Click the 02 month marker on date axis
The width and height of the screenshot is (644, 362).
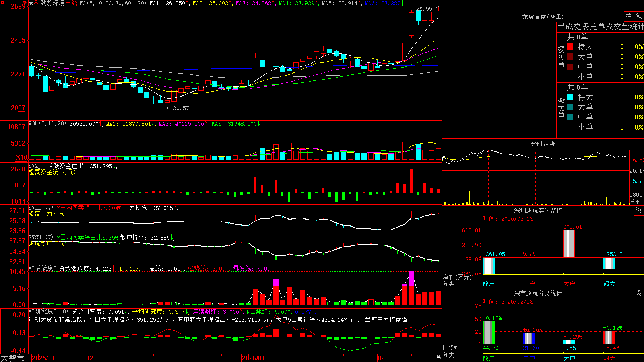pos(381,358)
